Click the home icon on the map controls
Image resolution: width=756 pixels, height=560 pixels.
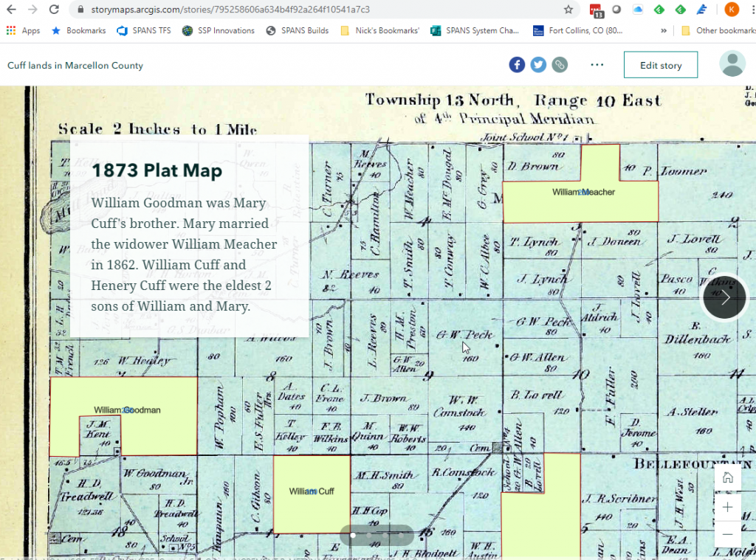click(728, 477)
